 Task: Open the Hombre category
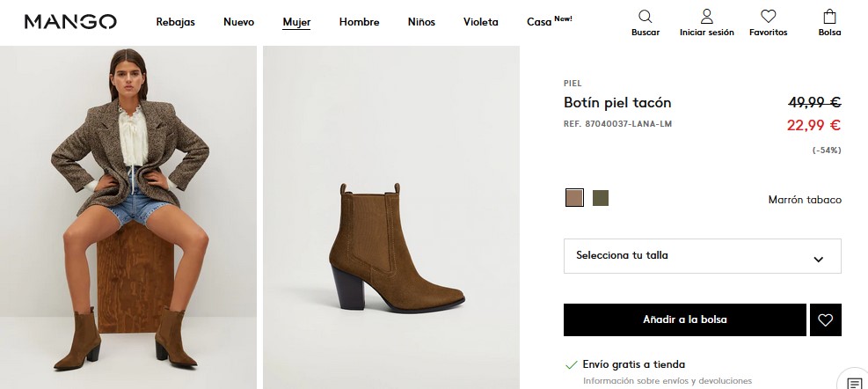tap(359, 22)
